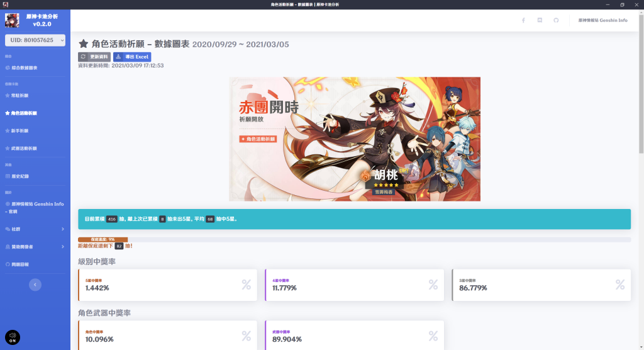644x350 pixels.
Task: Open 常駐祈願 in the sidebar
Action: [x=17, y=96]
